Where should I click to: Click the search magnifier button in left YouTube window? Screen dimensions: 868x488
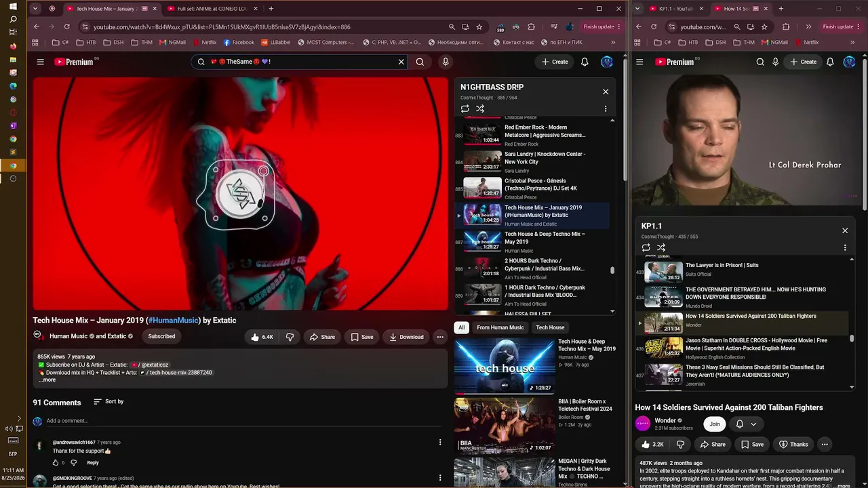click(x=420, y=62)
